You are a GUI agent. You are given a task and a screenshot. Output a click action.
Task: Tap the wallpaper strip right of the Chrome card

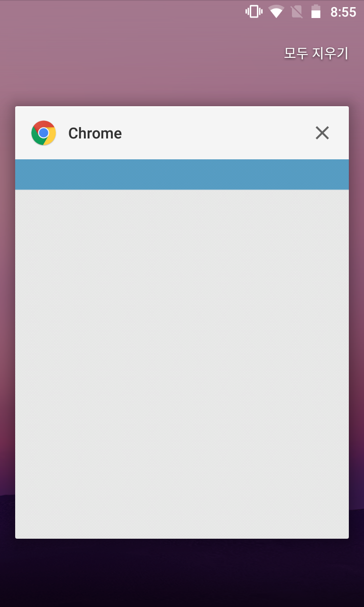tap(356, 322)
